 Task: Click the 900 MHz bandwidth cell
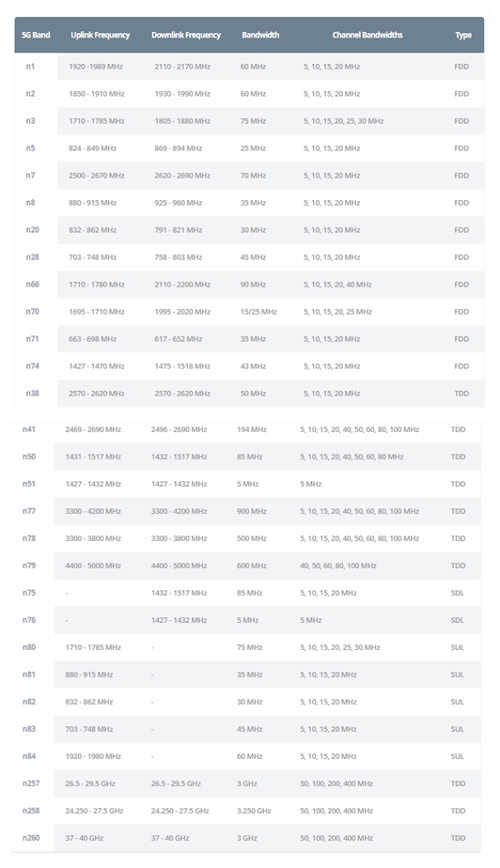pos(251,511)
